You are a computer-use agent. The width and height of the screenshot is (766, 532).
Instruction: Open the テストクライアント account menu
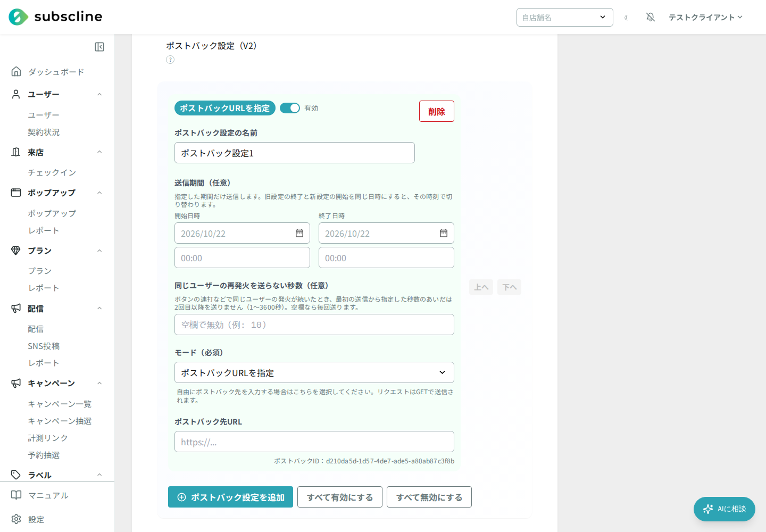(705, 17)
